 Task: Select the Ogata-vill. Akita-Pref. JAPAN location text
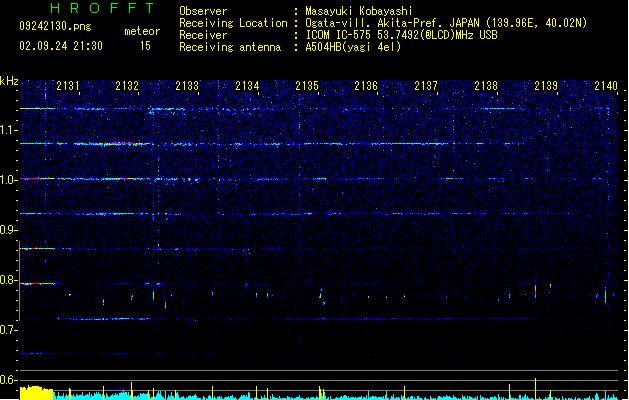[x=446, y=23]
